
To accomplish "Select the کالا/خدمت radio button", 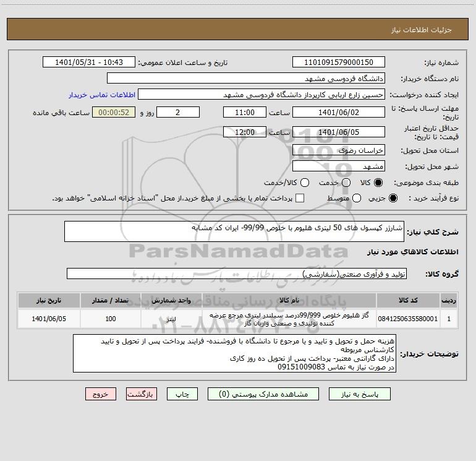I will tap(305, 183).
